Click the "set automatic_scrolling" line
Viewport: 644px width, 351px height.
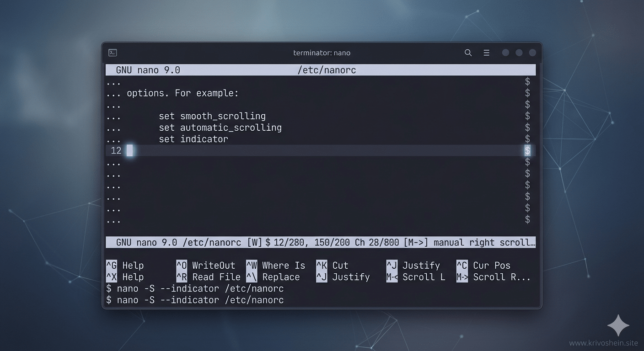[x=220, y=128]
